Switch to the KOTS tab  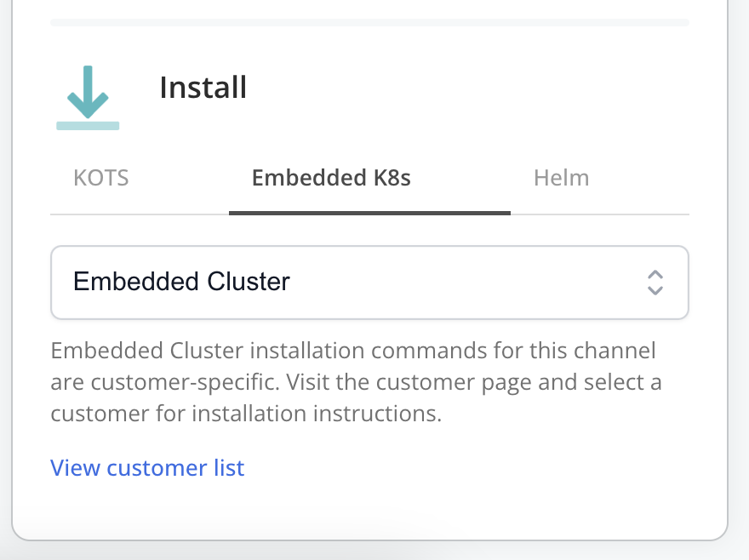click(101, 179)
